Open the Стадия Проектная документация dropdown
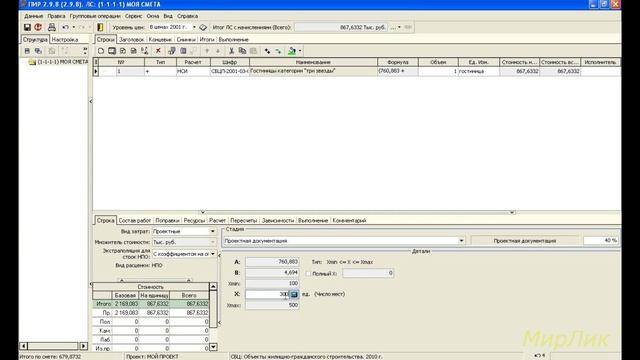The image size is (640, 360). click(x=461, y=241)
